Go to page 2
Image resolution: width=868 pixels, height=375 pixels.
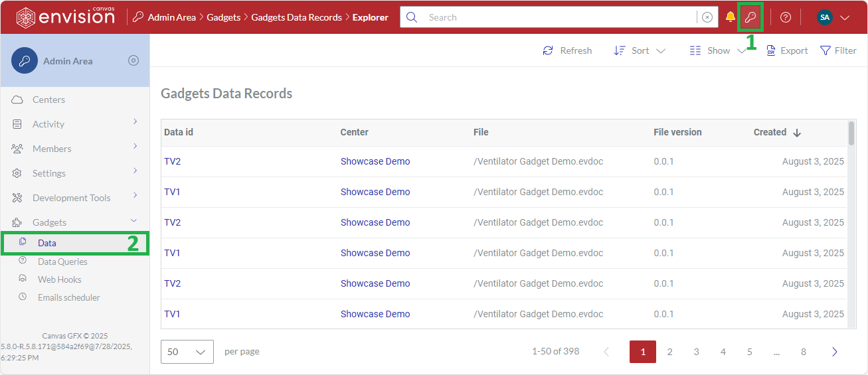click(669, 352)
